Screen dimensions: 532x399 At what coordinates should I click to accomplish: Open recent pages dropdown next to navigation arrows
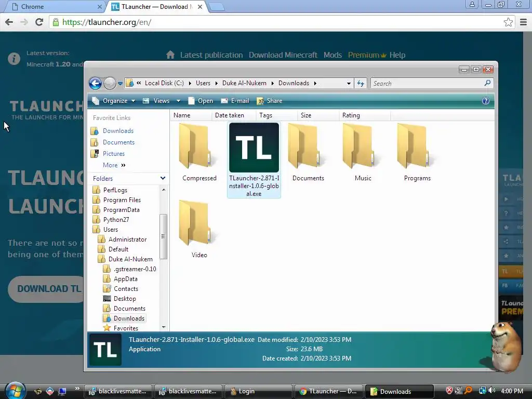click(120, 84)
